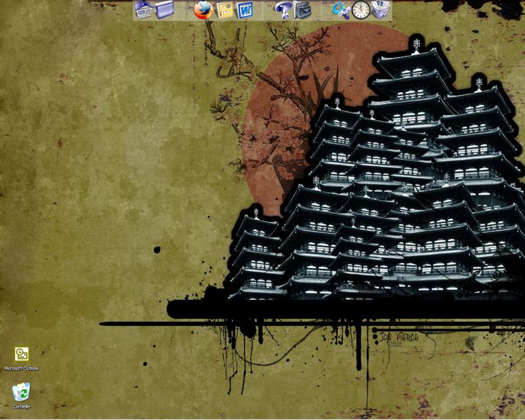Open Outlook from the top dock
Image resolution: width=525 pixels, height=420 pixels.
[225, 10]
